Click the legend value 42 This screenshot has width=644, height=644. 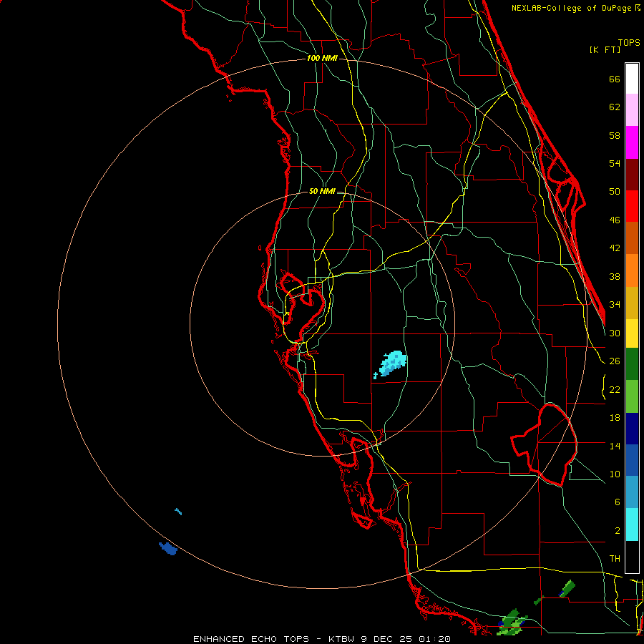615,248
